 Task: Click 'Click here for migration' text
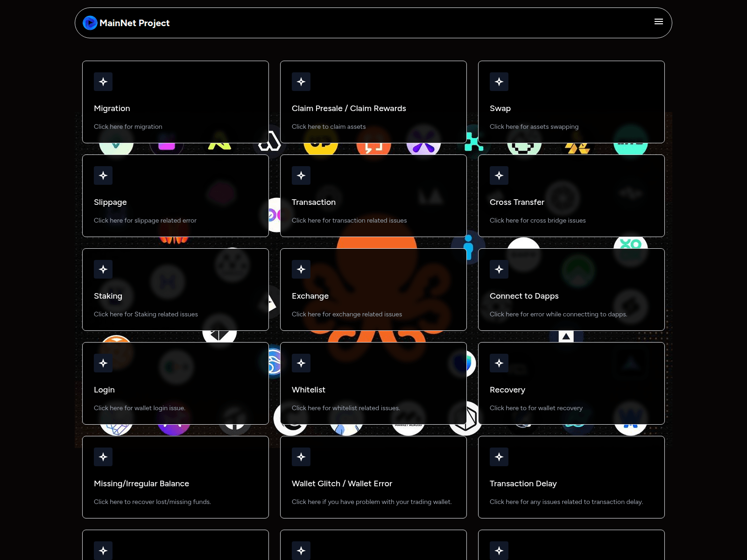click(x=128, y=126)
